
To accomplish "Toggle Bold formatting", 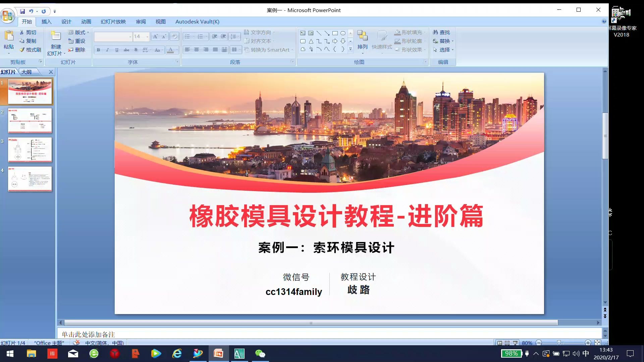I will (x=98, y=50).
